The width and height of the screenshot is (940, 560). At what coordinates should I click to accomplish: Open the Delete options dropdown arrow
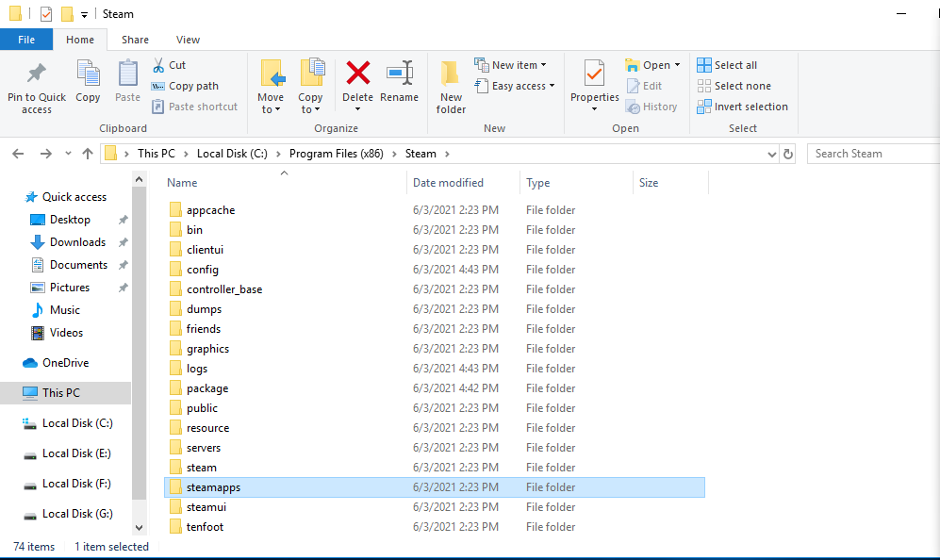coord(358,109)
